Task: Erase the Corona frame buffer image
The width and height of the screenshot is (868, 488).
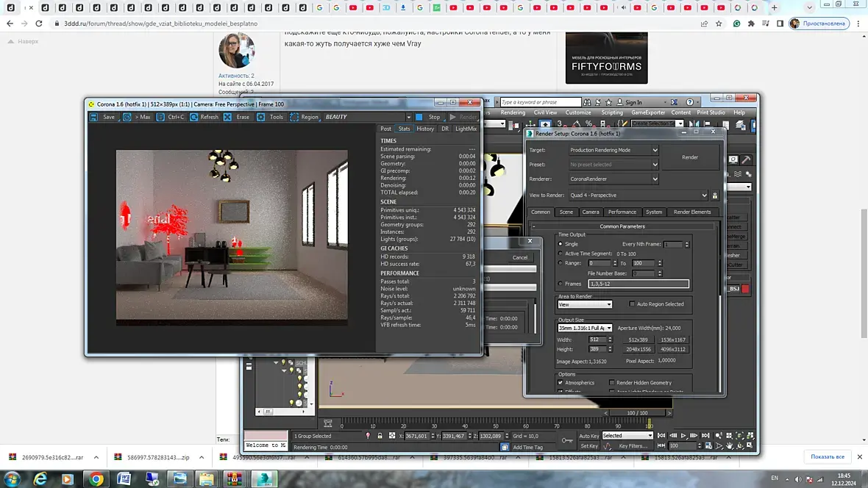Action: (237, 117)
